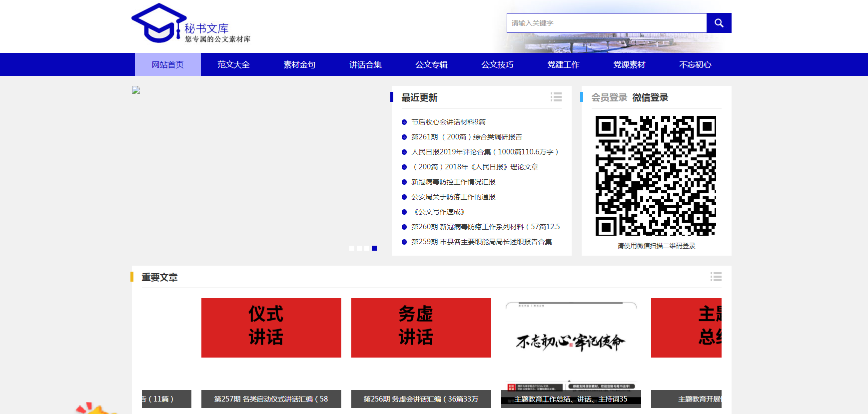The image size is (868, 414).
Task: Open the 范文大全 menu
Action: click(x=233, y=64)
